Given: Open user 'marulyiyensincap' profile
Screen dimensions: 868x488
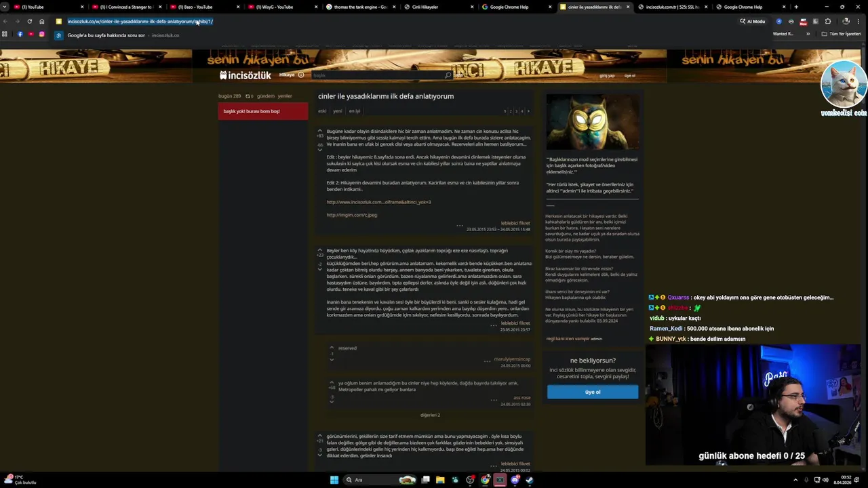Looking at the screenshot, I should (x=512, y=359).
